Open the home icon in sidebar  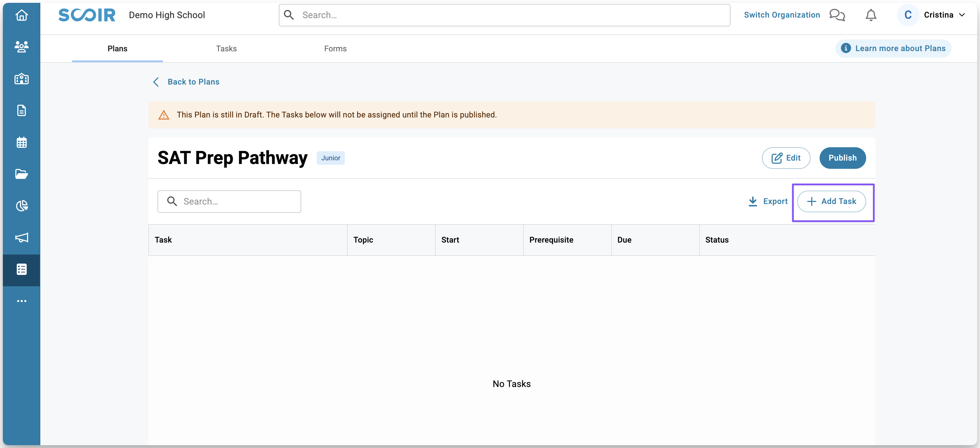coord(21,15)
